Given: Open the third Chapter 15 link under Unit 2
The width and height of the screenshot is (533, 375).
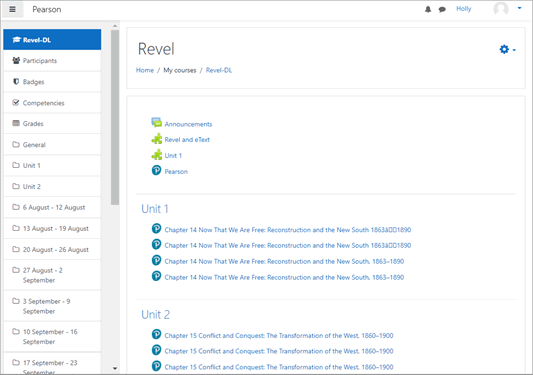Looking at the screenshot, I should pyautogui.click(x=279, y=367).
